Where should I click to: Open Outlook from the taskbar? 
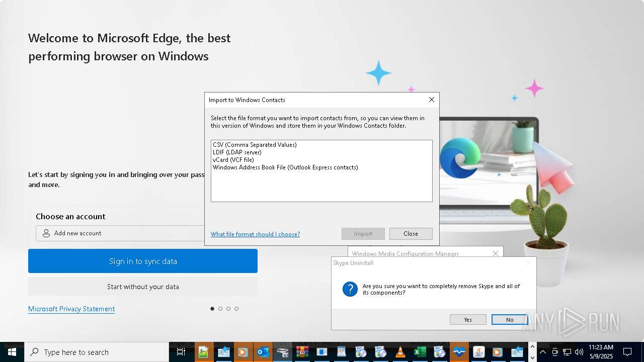click(263, 352)
